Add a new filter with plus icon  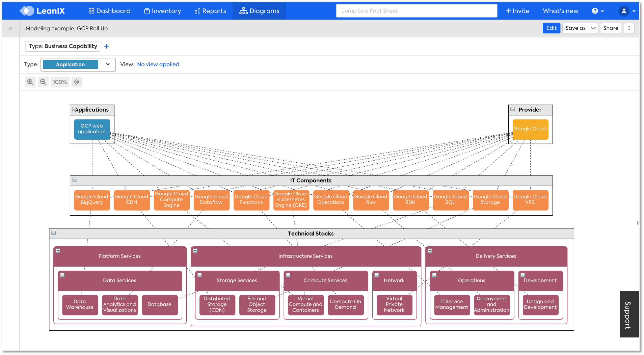point(107,46)
